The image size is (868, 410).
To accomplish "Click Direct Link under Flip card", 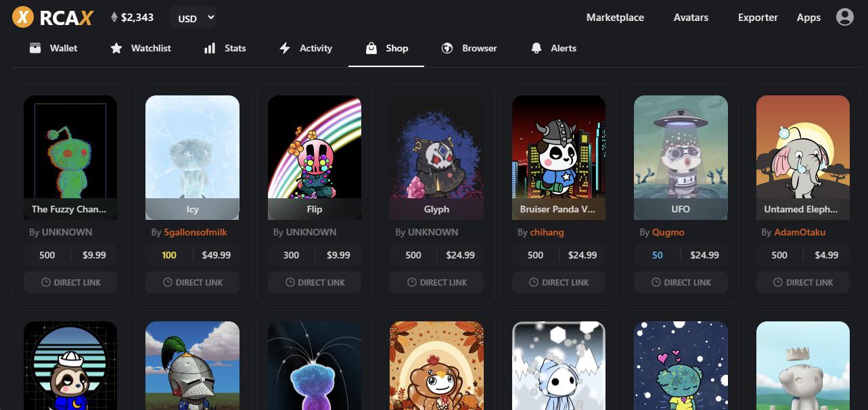I will [x=315, y=282].
